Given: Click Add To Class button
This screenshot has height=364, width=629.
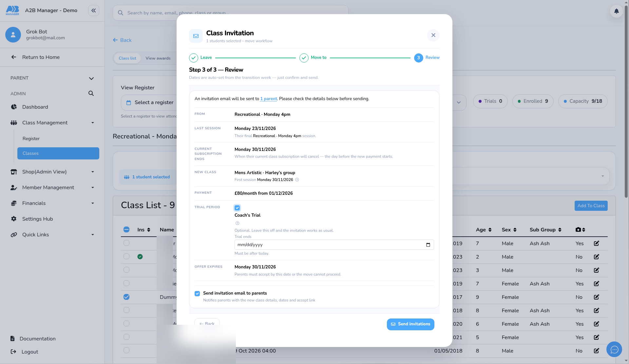Looking at the screenshot, I should (591, 206).
